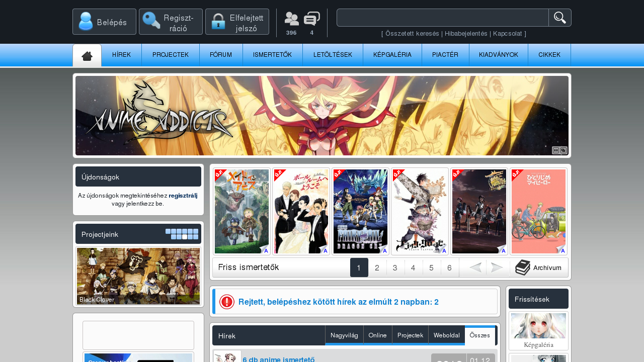The width and height of the screenshot is (644, 362).
Task: Go to the Home icon tab
Action: (87, 55)
